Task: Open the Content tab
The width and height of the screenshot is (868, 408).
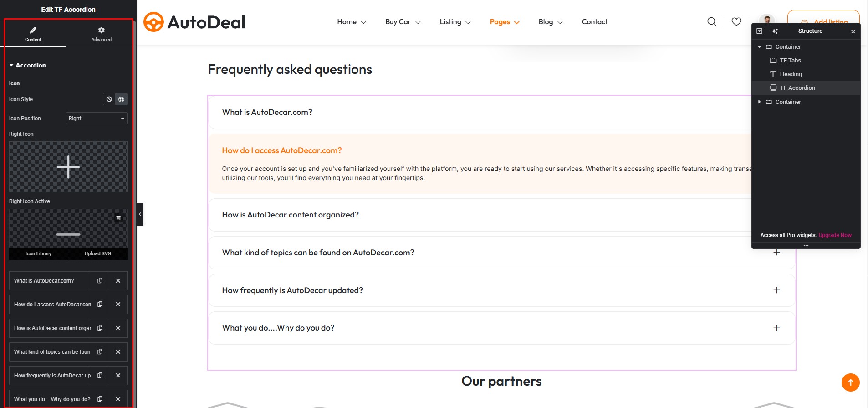Action: (x=33, y=34)
